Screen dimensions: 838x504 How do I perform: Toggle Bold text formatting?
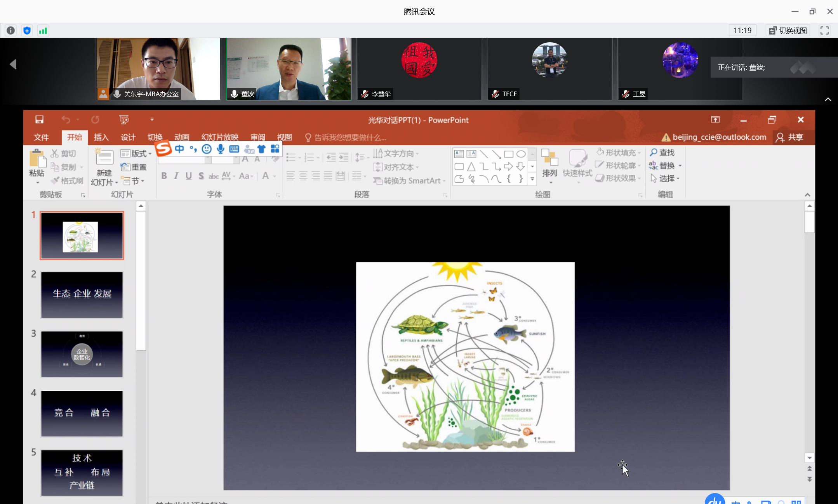point(164,176)
